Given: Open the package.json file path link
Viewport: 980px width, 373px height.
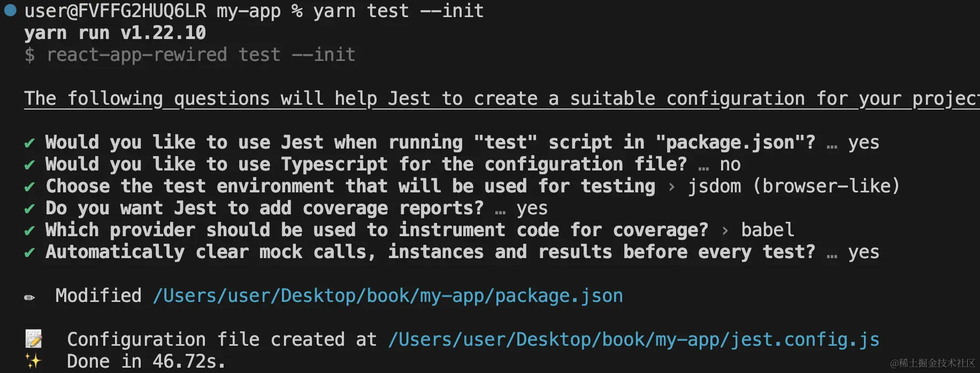Looking at the screenshot, I should point(388,296).
